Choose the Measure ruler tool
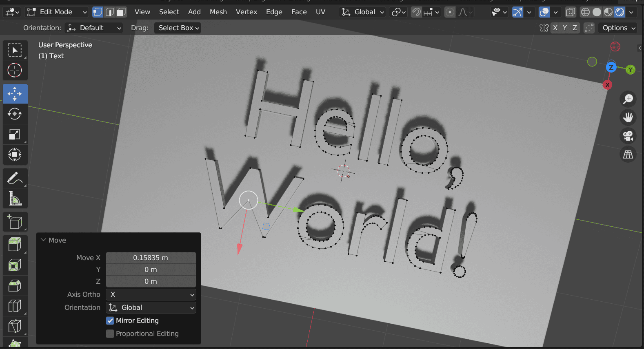This screenshot has width=644, height=349. point(15,199)
